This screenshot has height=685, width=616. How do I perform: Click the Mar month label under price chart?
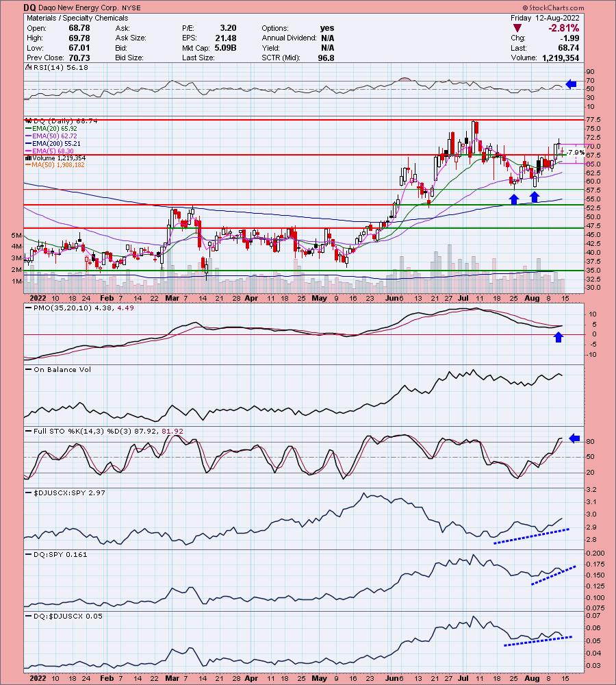172,298
